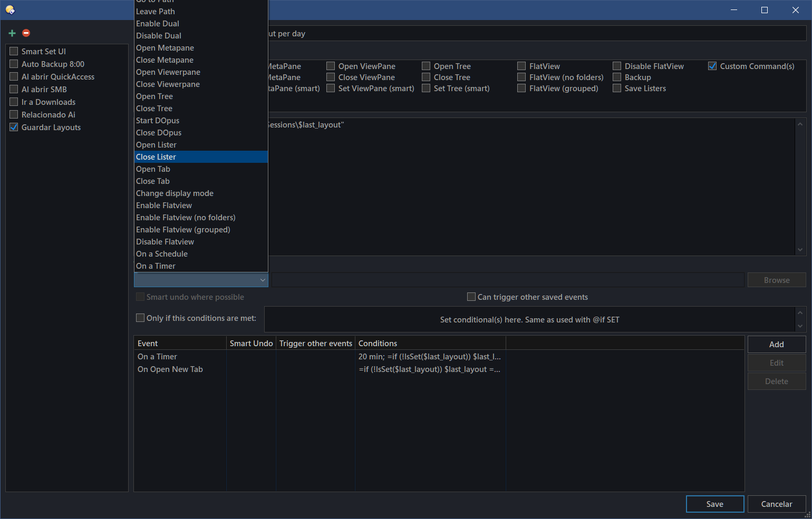Select Enable Flatview in dropdown list

[x=201, y=205]
